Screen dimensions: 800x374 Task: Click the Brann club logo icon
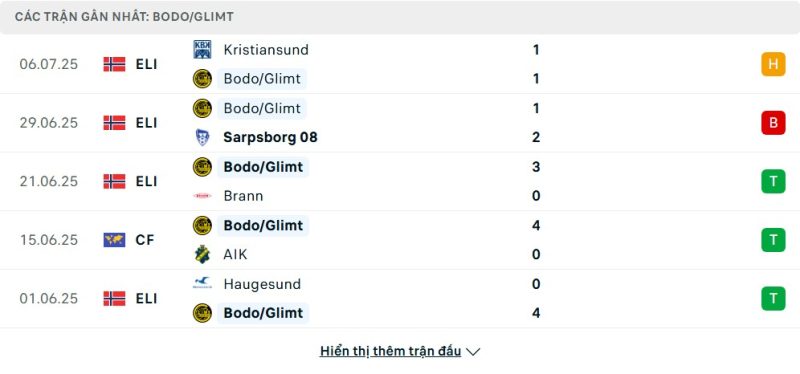pos(202,195)
